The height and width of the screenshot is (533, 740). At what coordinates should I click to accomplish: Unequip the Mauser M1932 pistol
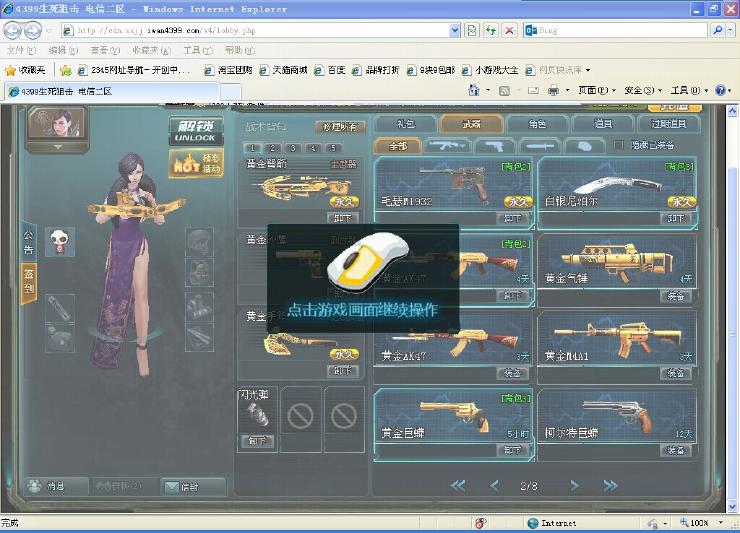[x=512, y=219]
